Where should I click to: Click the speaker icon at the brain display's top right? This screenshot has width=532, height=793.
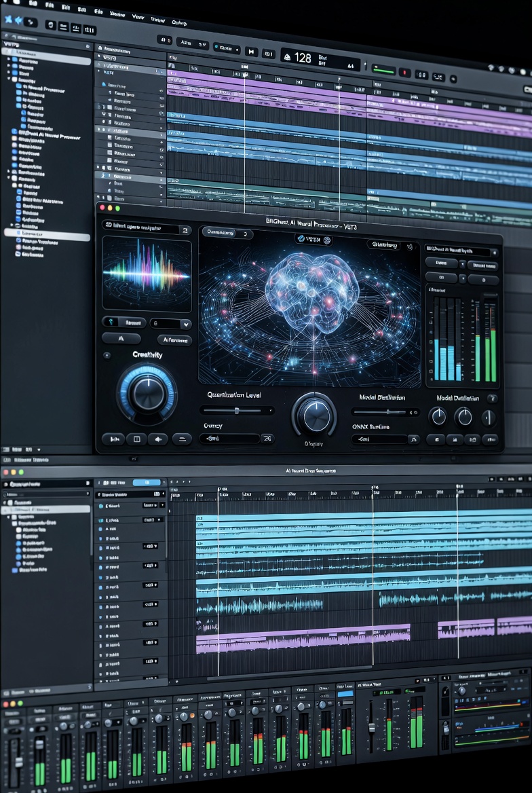coord(410,246)
